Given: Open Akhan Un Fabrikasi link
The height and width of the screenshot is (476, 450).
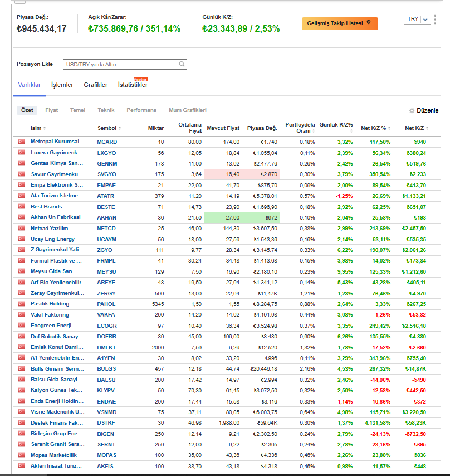Looking at the screenshot, I should tap(56, 217).
